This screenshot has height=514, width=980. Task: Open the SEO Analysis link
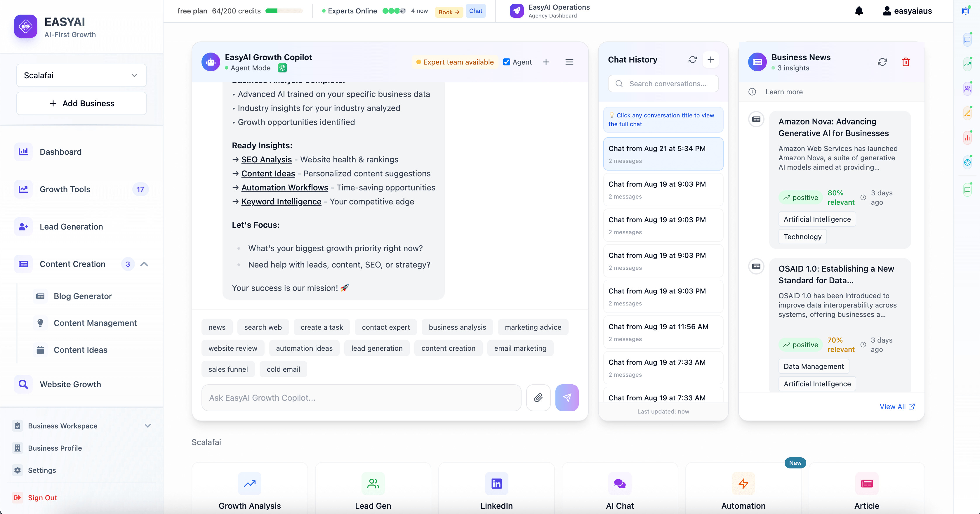tap(266, 159)
